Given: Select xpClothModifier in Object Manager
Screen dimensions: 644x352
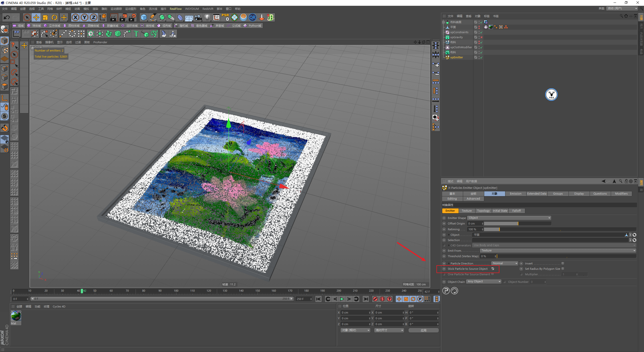Looking at the screenshot, I should coord(461,47).
